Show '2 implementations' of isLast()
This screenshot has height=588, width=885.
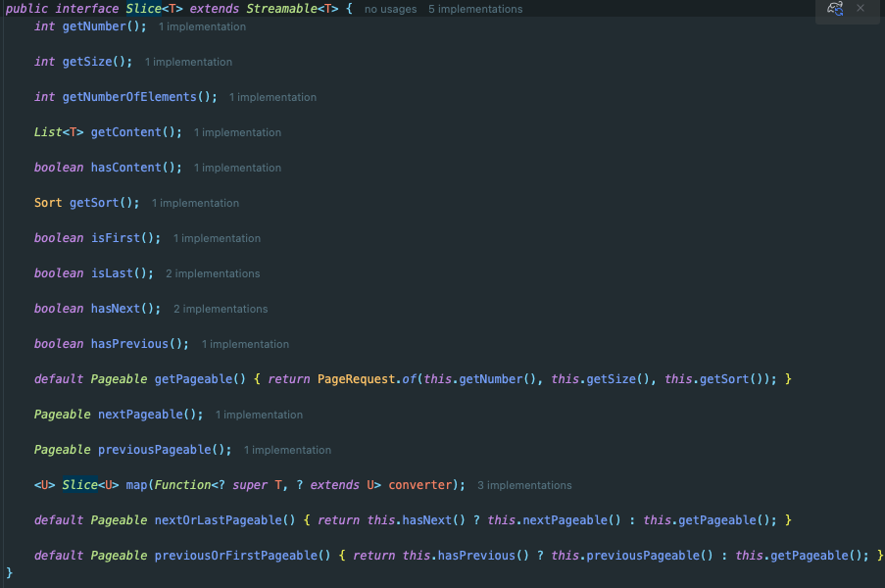click(x=213, y=273)
